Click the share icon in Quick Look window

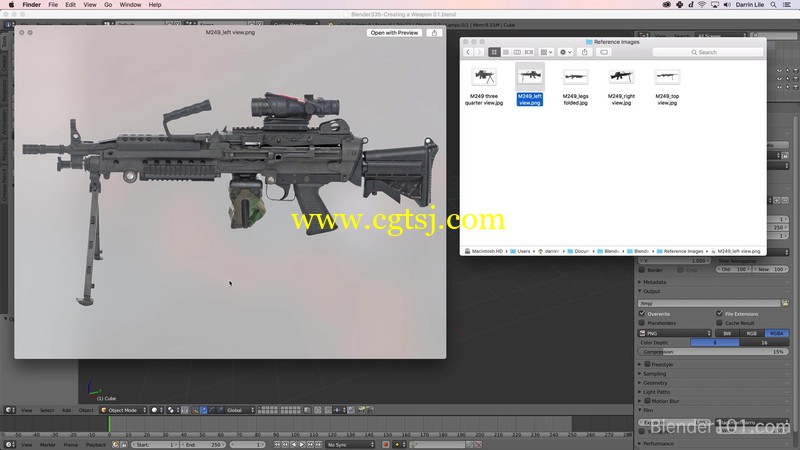[434, 33]
